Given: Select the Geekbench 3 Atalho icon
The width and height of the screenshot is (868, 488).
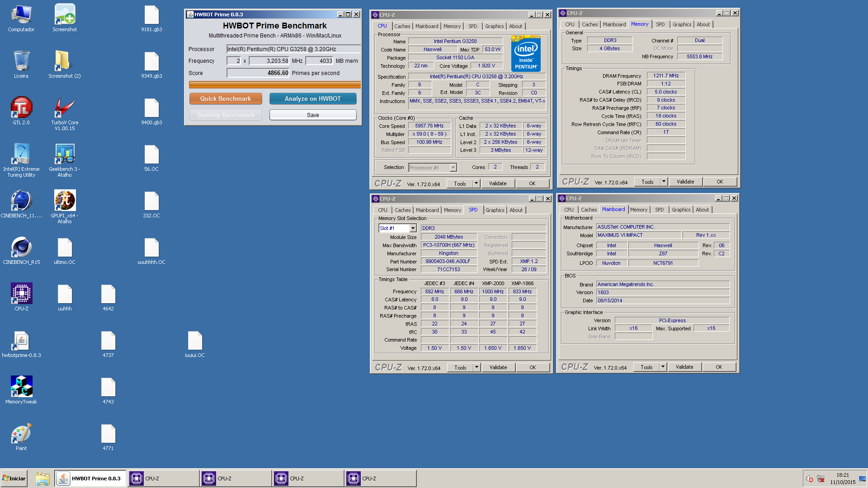Looking at the screenshot, I should click(x=65, y=160).
